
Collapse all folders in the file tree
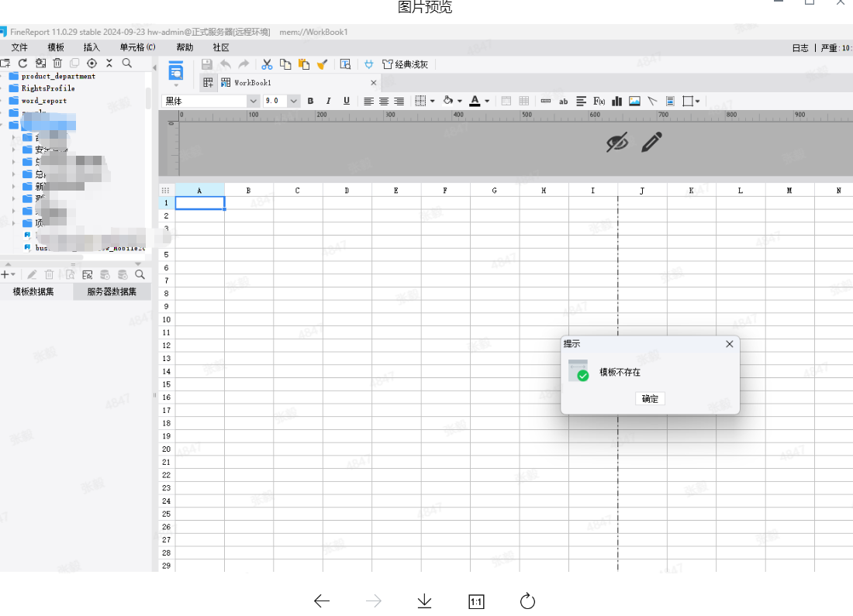[109, 63]
